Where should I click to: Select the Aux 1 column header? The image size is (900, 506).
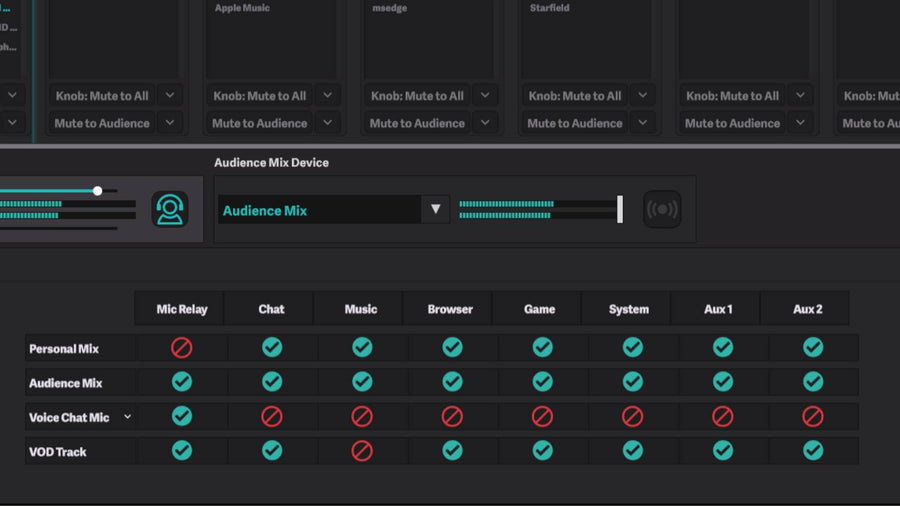click(x=718, y=309)
